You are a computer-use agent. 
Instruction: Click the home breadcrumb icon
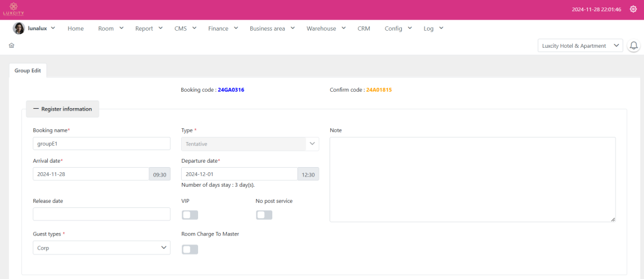[11, 45]
